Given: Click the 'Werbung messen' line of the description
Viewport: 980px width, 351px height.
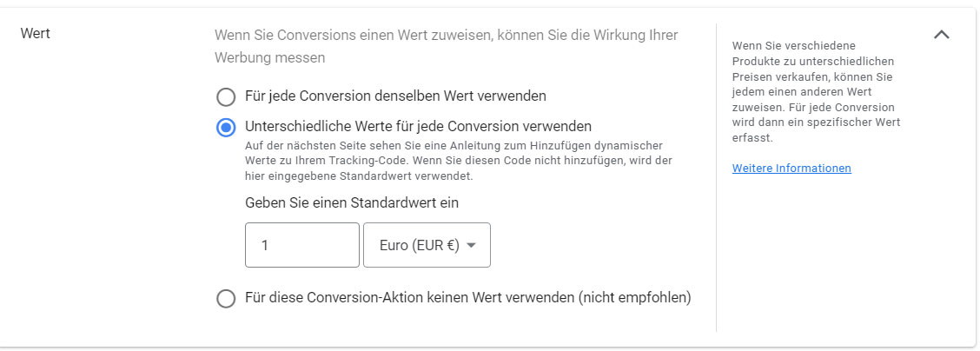Looking at the screenshot, I should tap(269, 58).
